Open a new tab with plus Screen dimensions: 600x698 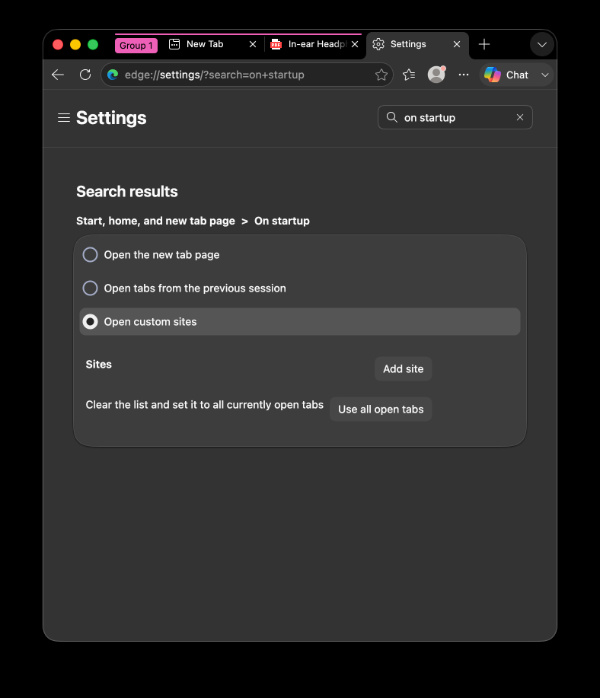pyautogui.click(x=484, y=44)
